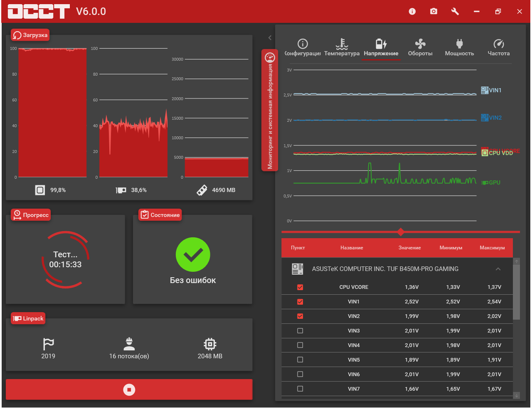
Task: Switch to the Температура tab
Action: tap(342, 48)
